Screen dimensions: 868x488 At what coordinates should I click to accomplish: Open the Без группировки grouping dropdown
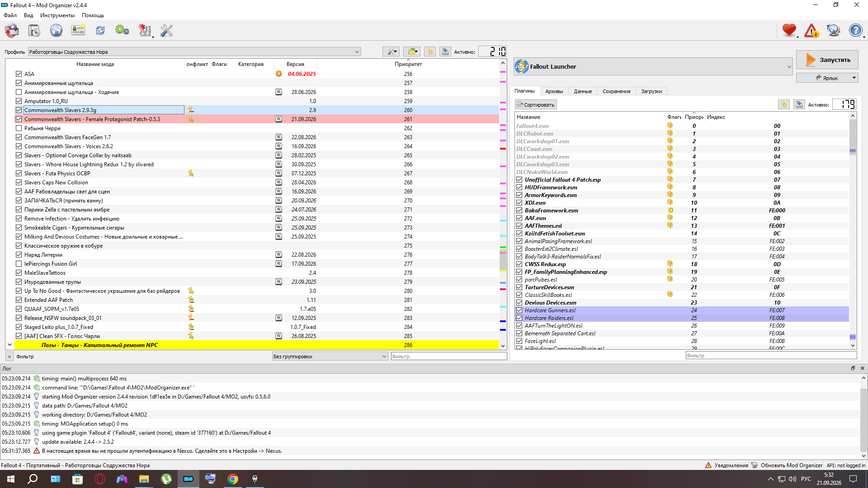pos(330,356)
